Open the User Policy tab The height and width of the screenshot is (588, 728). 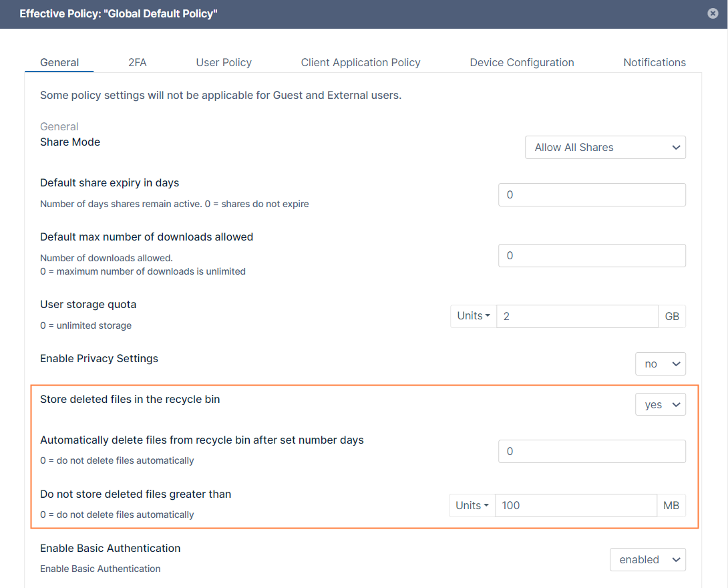[224, 62]
